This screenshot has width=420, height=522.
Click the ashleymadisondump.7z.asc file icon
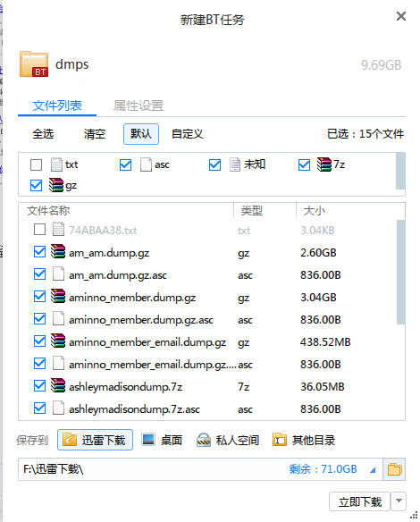click(58, 408)
